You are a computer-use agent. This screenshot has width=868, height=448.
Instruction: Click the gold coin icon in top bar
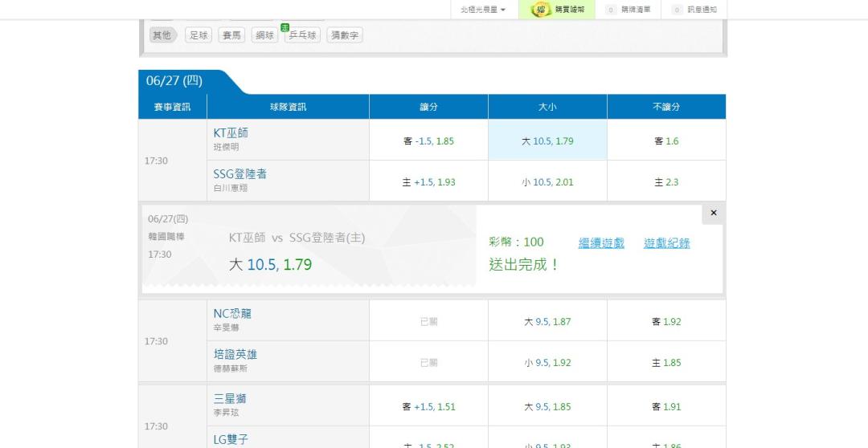542,10
